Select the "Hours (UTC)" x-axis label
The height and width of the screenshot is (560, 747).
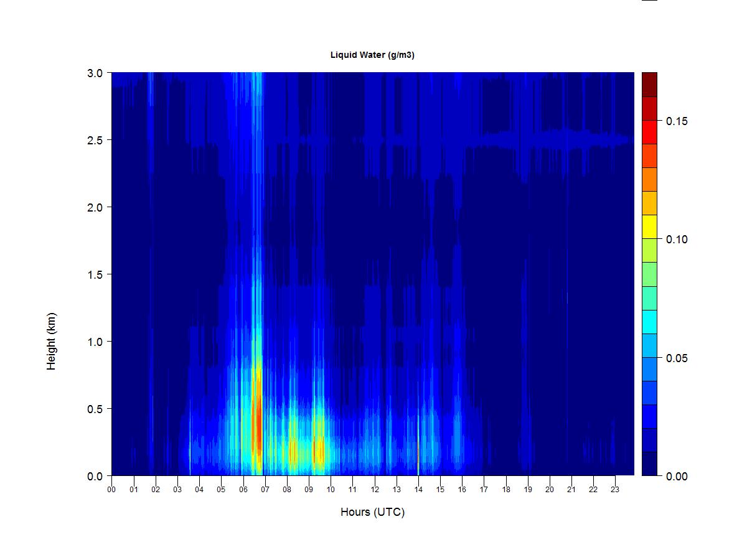pyautogui.click(x=372, y=512)
